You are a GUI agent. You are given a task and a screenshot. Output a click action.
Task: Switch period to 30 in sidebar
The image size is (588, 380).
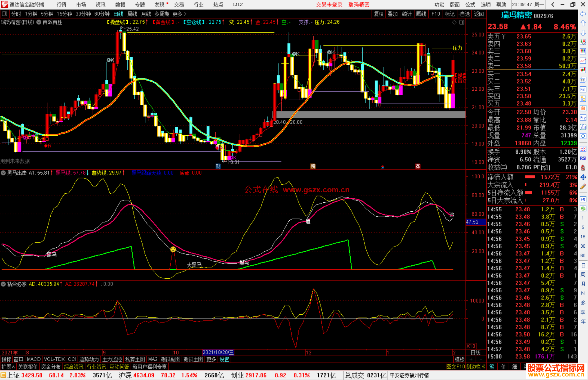[583, 246]
